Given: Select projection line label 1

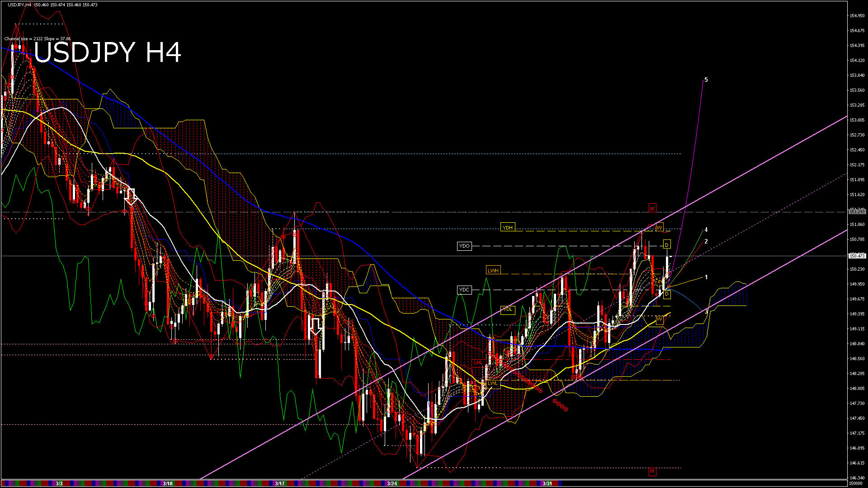Looking at the screenshot, I should (x=706, y=277).
